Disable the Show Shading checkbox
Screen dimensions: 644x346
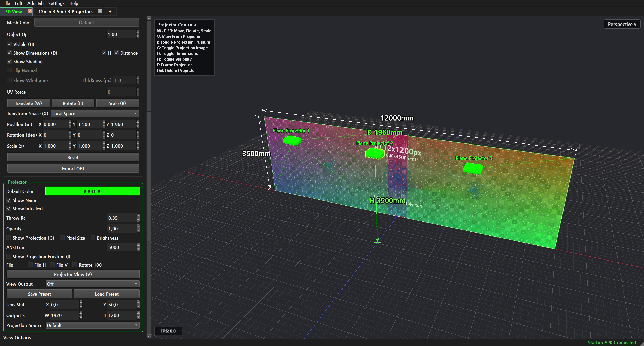tap(9, 62)
